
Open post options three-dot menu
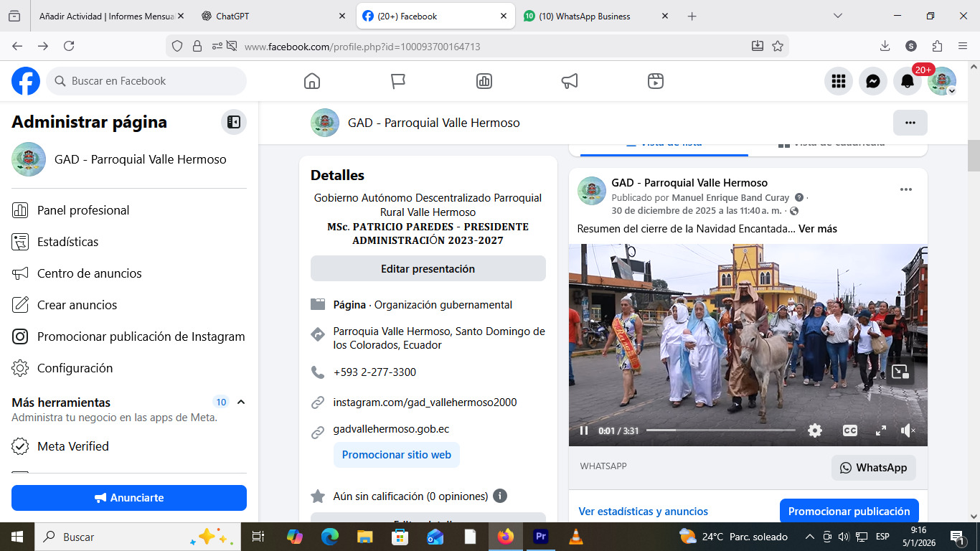click(905, 189)
